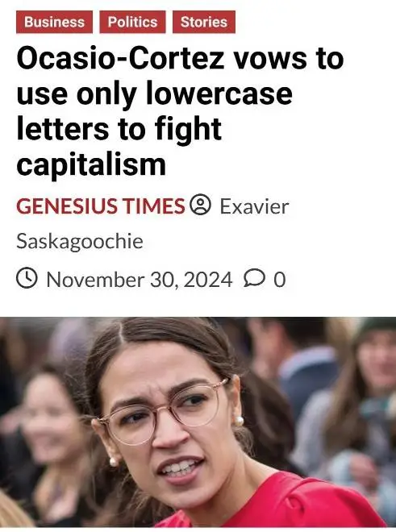Screen dimensions: 396x532
Task: Click the Saskagoochie author surname text
Action: 80,242
